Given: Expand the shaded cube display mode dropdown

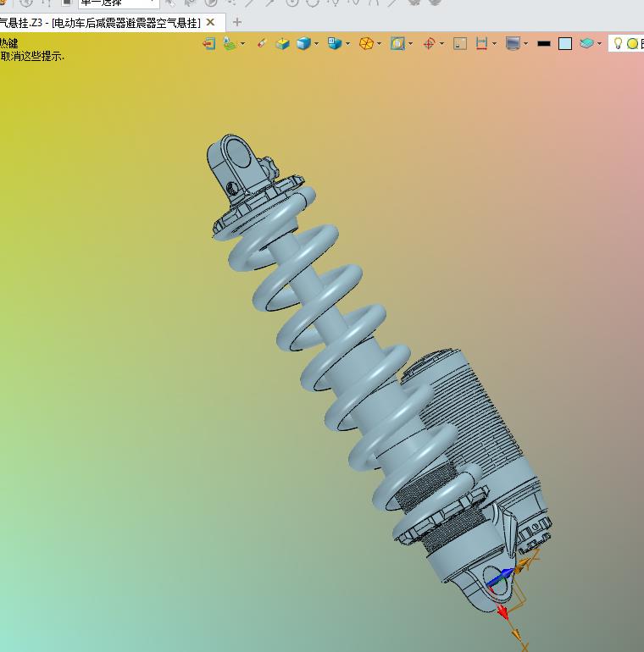Looking at the screenshot, I should tap(317, 43).
